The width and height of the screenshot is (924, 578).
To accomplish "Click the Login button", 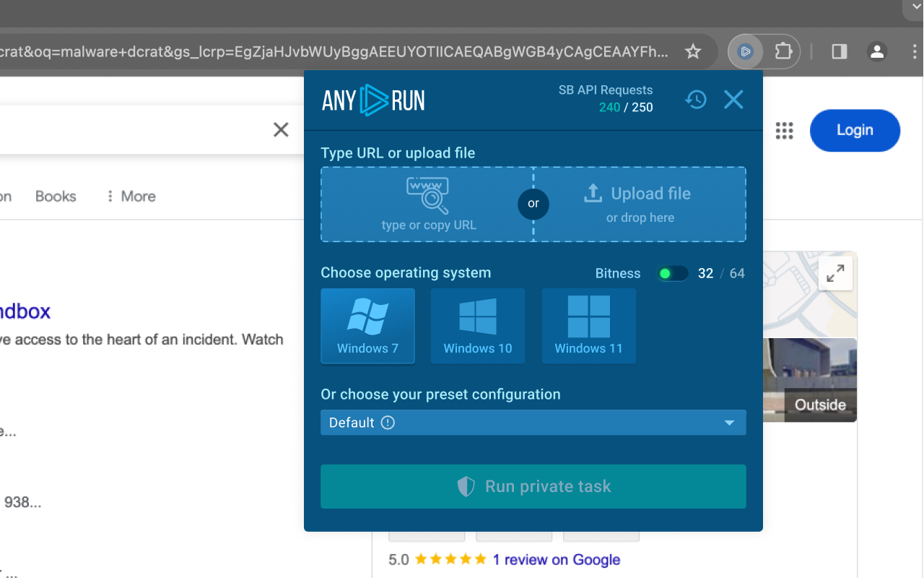I will (x=855, y=131).
